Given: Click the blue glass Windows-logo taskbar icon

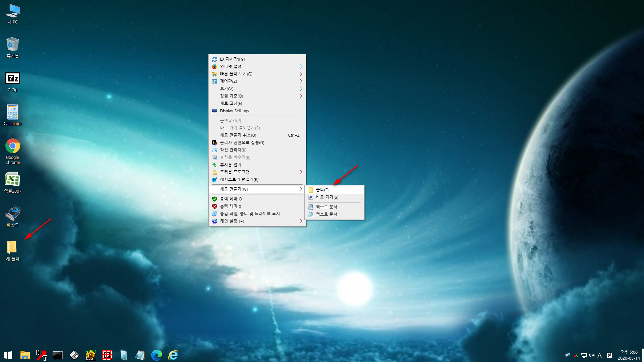Looking at the screenshot, I should [124, 355].
